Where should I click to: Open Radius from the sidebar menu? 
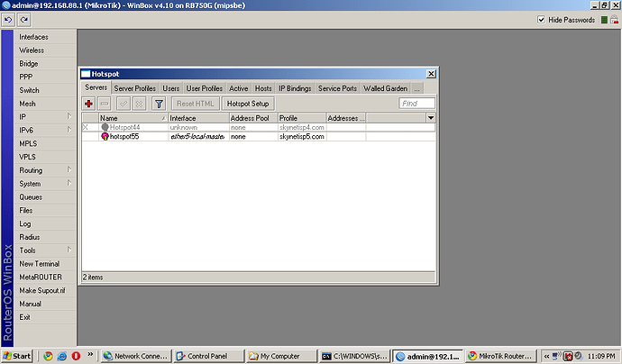point(45,237)
